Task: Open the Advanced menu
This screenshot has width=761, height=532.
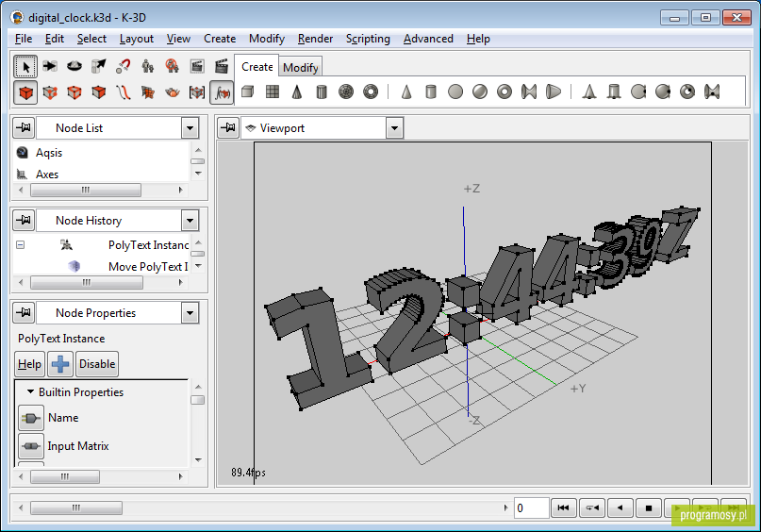Action: (428, 39)
